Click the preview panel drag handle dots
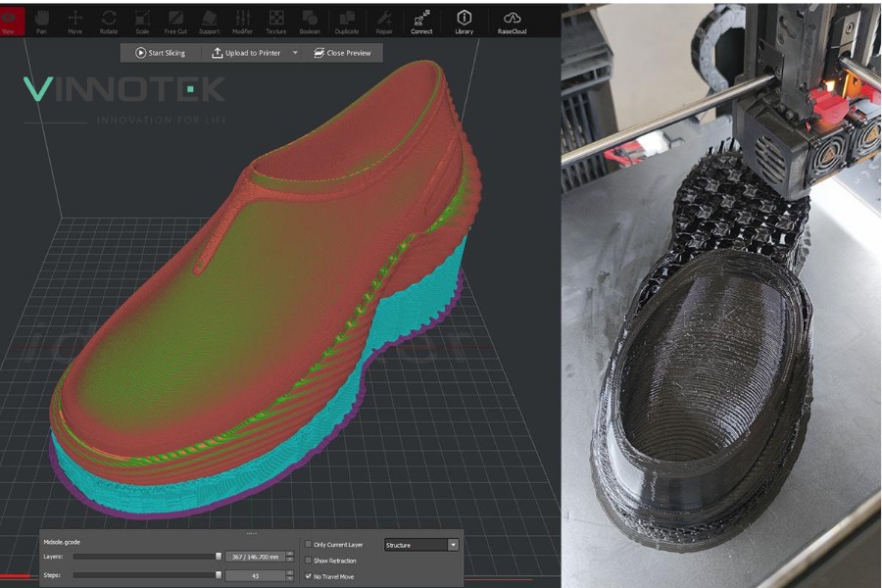The width and height of the screenshot is (882, 588). tap(252, 533)
